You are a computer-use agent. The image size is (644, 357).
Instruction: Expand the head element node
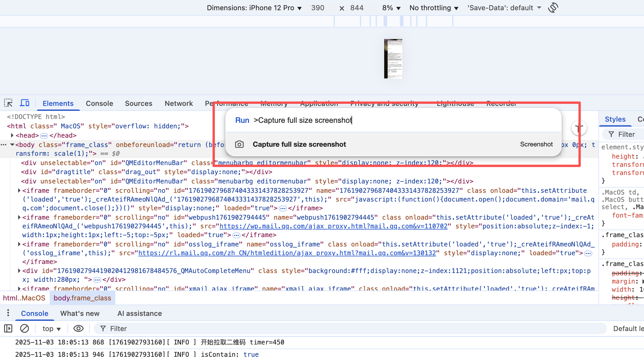click(x=12, y=135)
